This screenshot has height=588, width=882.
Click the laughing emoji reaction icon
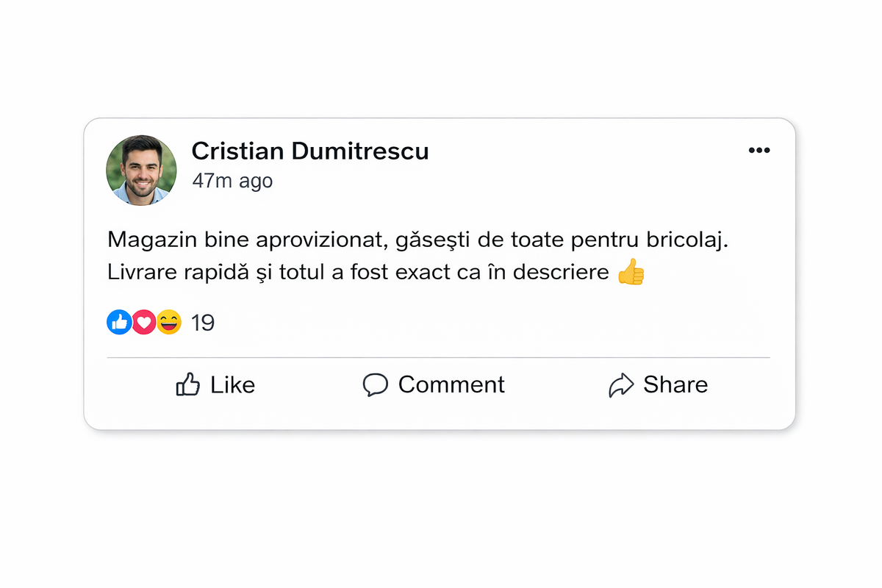168,322
